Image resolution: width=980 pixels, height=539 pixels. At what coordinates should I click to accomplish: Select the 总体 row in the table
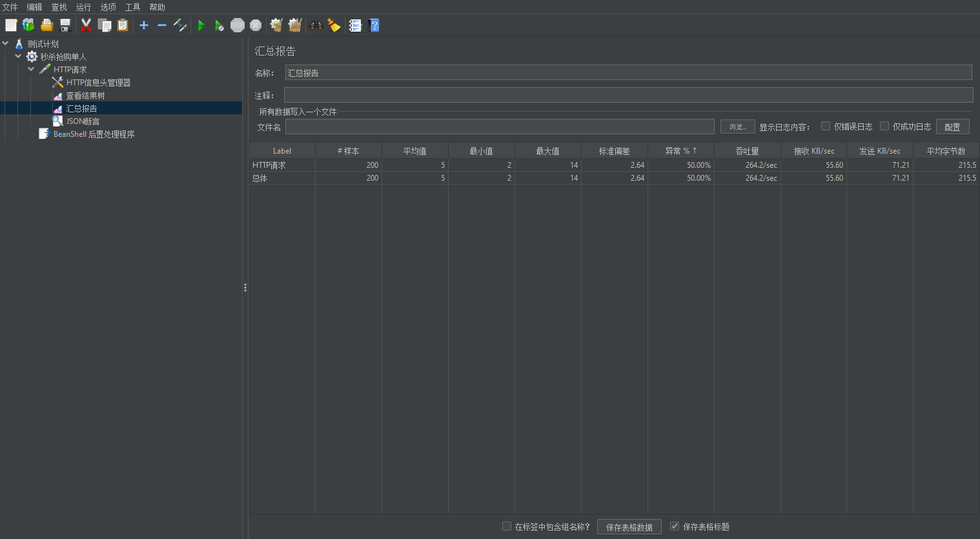click(614, 178)
